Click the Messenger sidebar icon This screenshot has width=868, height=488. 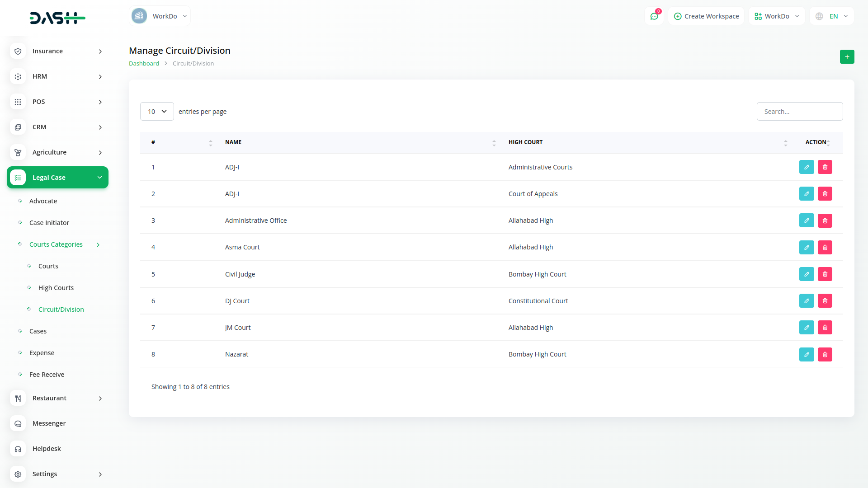(x=18, y=423)
